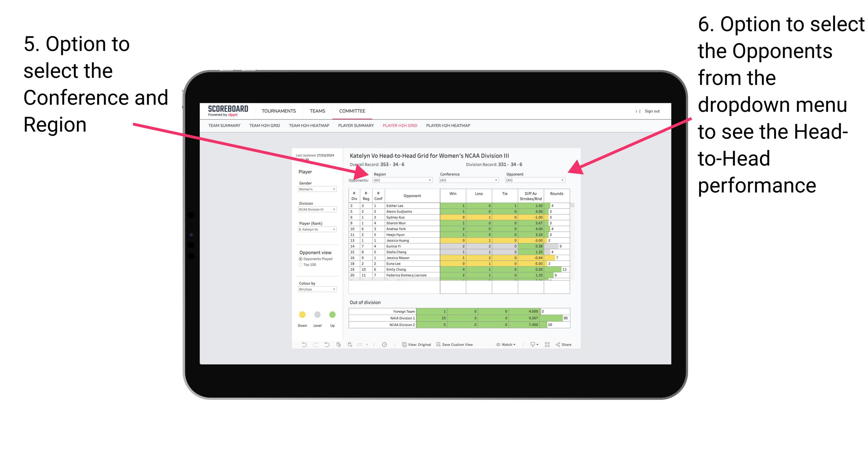Click the refresh/reset icon in toolbar
Image resolution: width=868 pixels, height=467 pixels.
pos(323,346)
